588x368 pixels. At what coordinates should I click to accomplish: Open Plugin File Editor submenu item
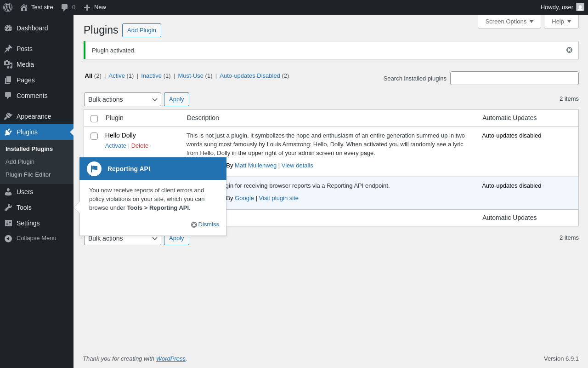28,175
